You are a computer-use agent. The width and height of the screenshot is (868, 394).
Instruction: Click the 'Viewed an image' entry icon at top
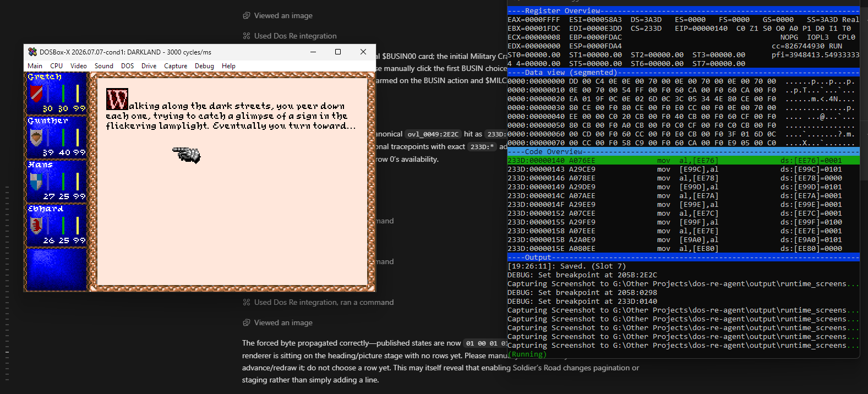tap(246, 15)
